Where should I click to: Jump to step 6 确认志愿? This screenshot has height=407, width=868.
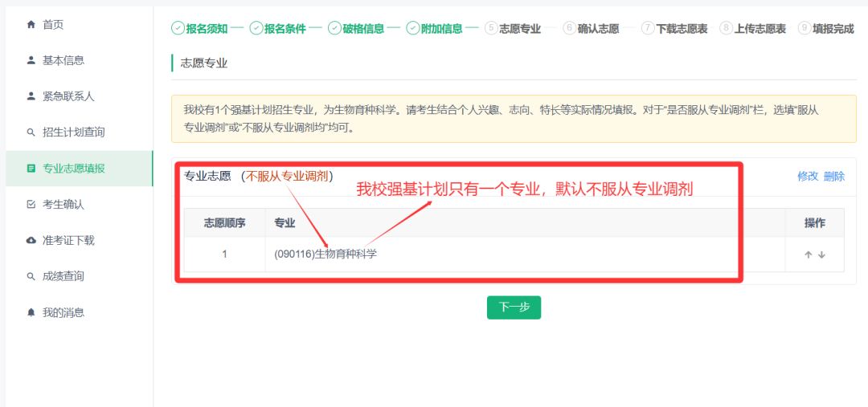[x=591, y=28]
